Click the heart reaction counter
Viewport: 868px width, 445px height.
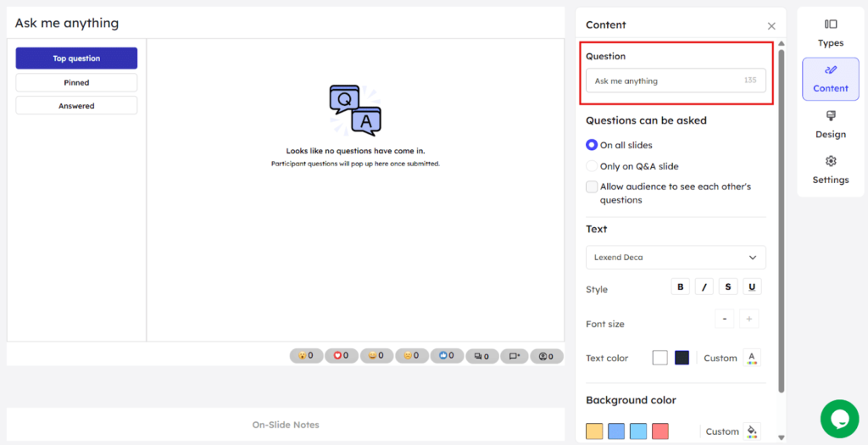[x=341, y=356]
